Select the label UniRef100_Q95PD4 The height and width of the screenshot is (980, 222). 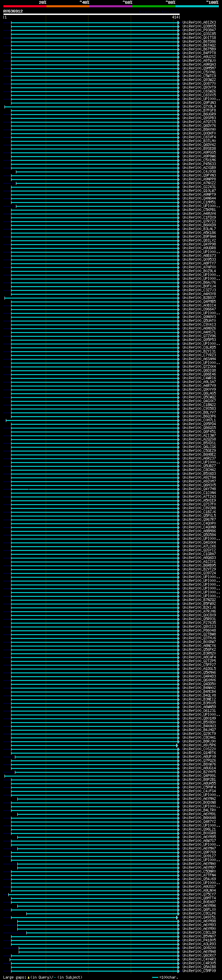[x=199, y=424]
